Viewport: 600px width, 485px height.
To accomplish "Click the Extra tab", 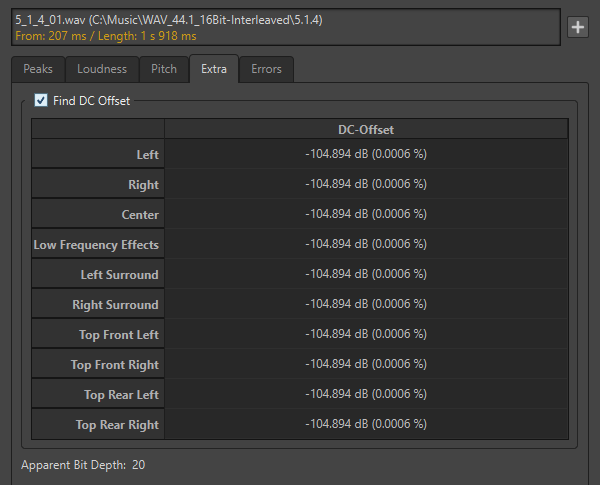I will [x=213, y=69].
